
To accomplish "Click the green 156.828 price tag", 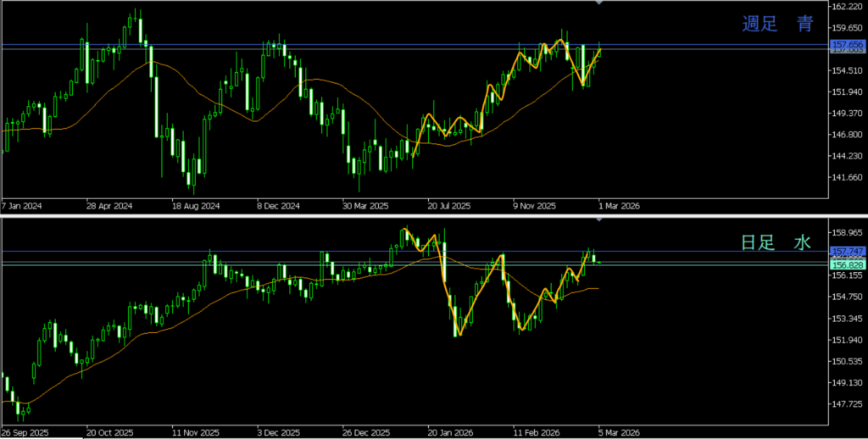I will [x=848, y=264].
